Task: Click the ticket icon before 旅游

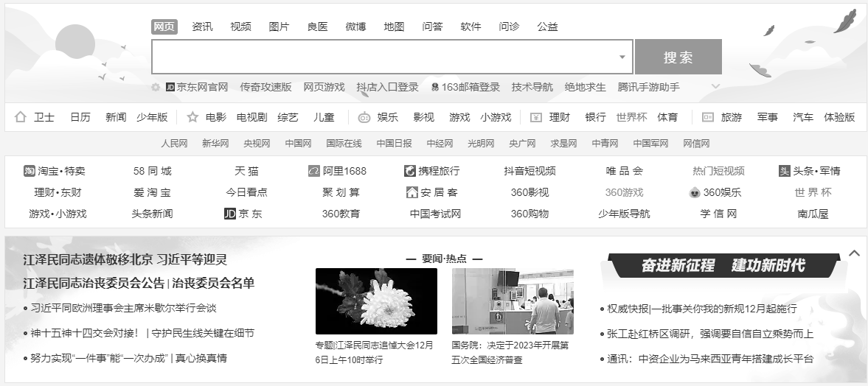Action: pyautogui.click(x=708, y=117)
